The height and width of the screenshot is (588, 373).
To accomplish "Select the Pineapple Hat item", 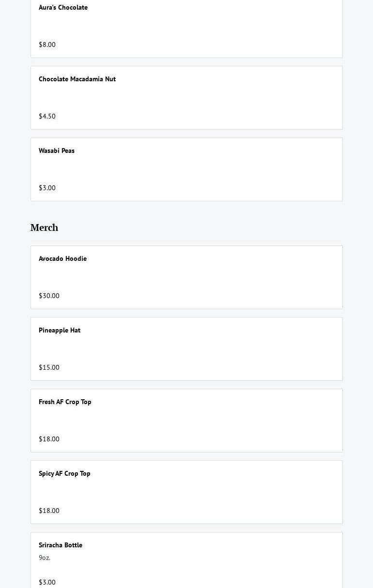I will 60,331.
